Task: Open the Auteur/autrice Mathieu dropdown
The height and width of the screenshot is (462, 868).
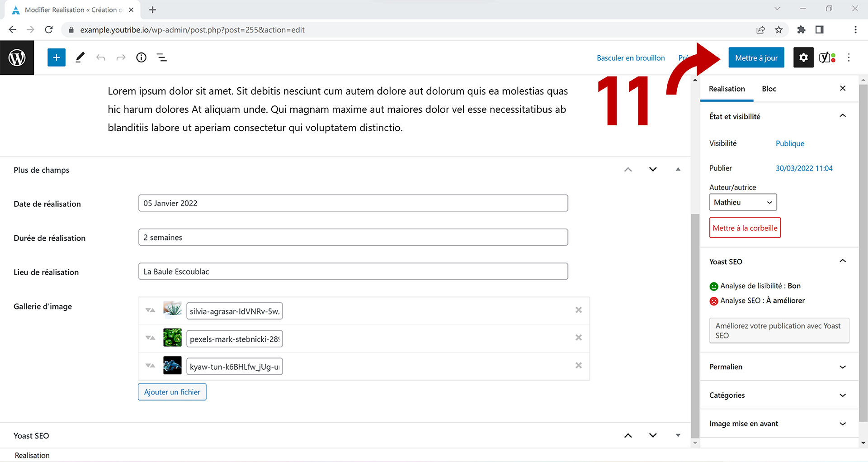Action: click(x=743, y=202)
